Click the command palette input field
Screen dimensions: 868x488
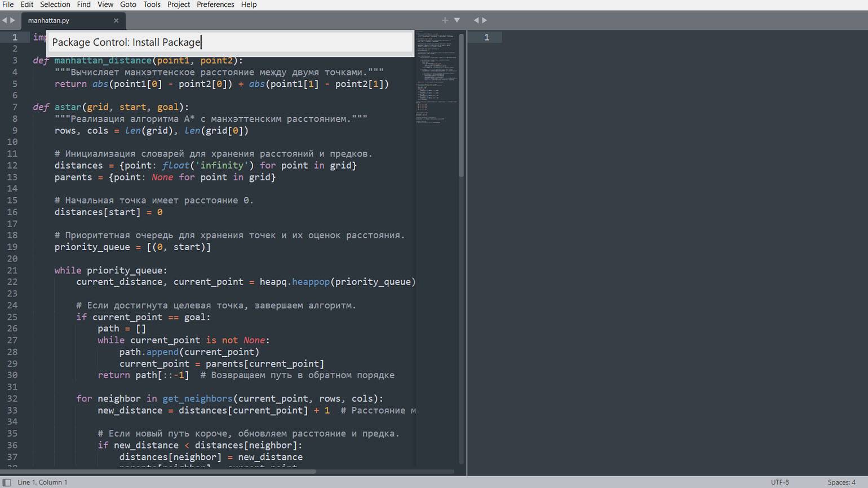click(x=231, y=42)
